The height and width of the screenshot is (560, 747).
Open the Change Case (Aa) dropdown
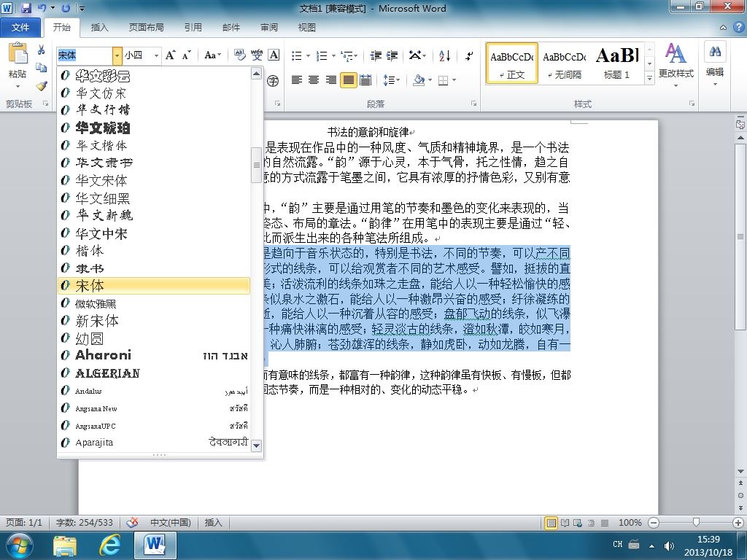212,55
